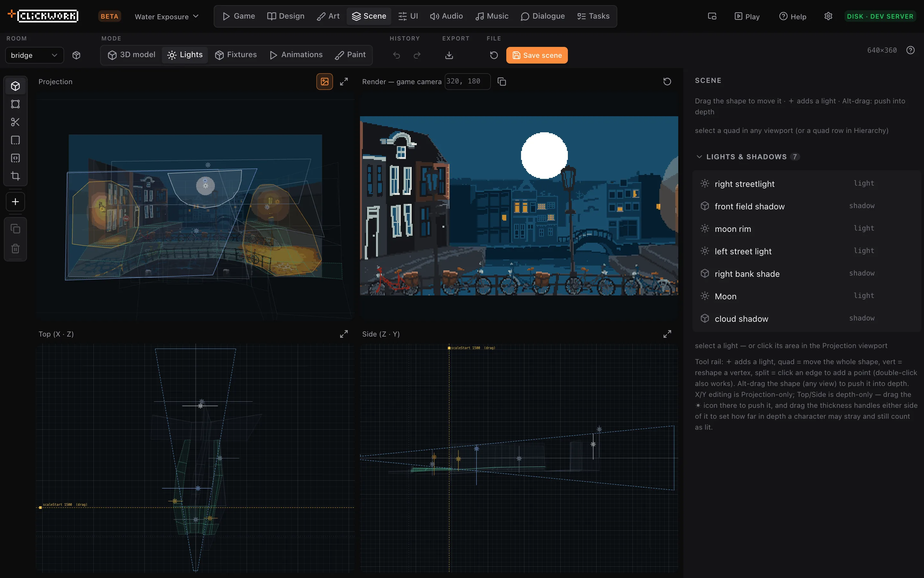Maximize the Side (Z · Y) viewport
The height and width of the screenshot is (578, 924).
tap(667, 334)
